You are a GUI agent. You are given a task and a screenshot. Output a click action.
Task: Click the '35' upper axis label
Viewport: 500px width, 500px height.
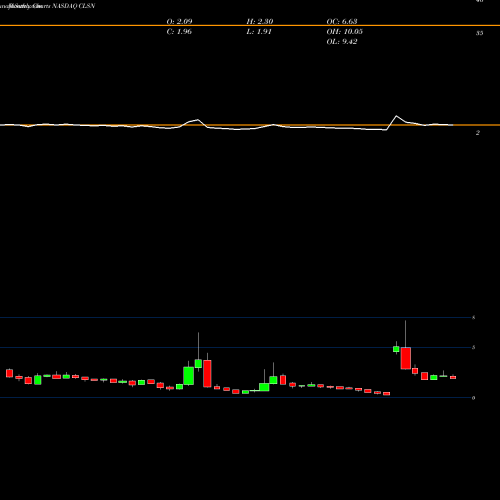point(479,33)
